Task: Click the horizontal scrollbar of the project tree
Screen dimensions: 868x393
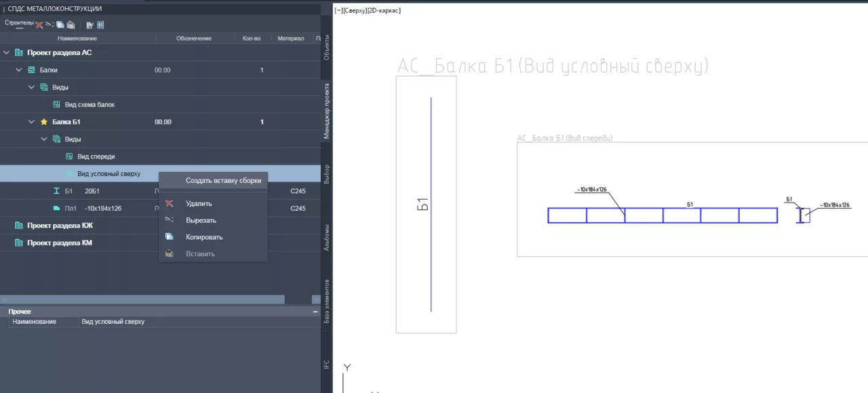Action: pyautogui.click(x=142, y=299)
